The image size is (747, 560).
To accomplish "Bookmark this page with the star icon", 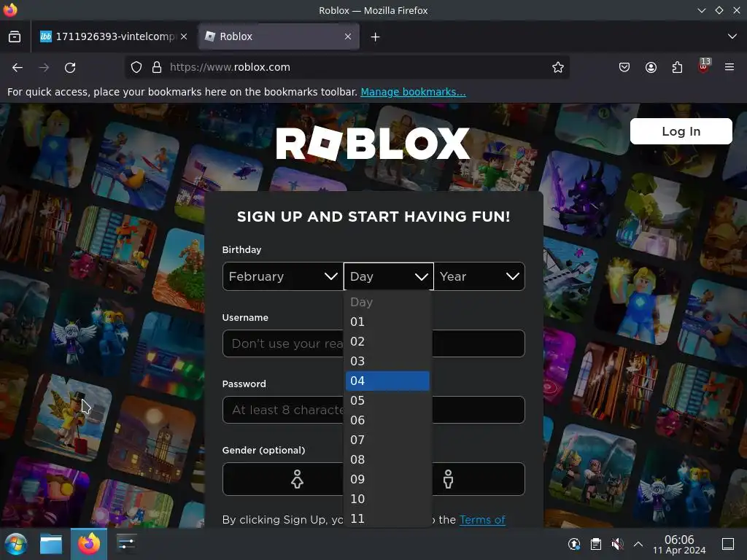I will click(558, 67).
